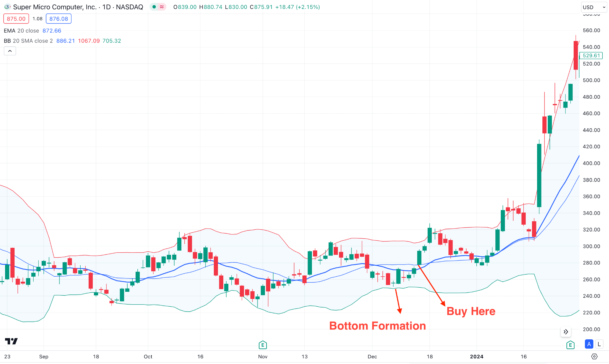Click the earnings E marker near November
Screen dimensions: 609x364
263,345
